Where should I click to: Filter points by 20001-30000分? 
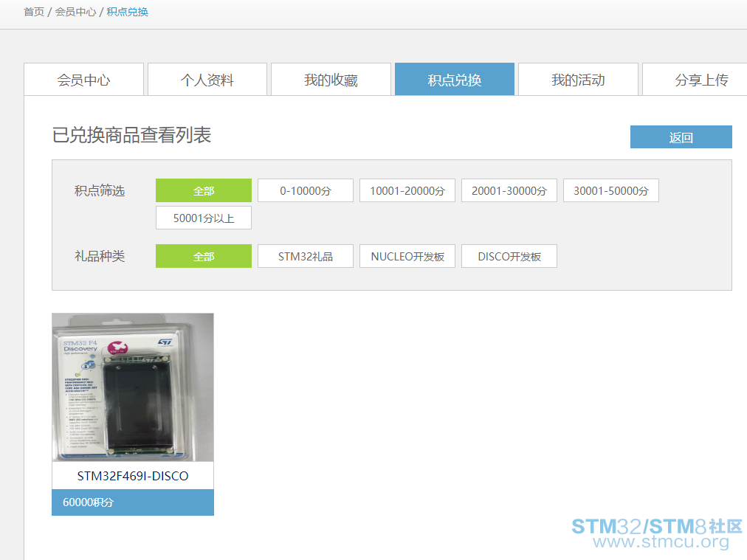coord(509,190)
